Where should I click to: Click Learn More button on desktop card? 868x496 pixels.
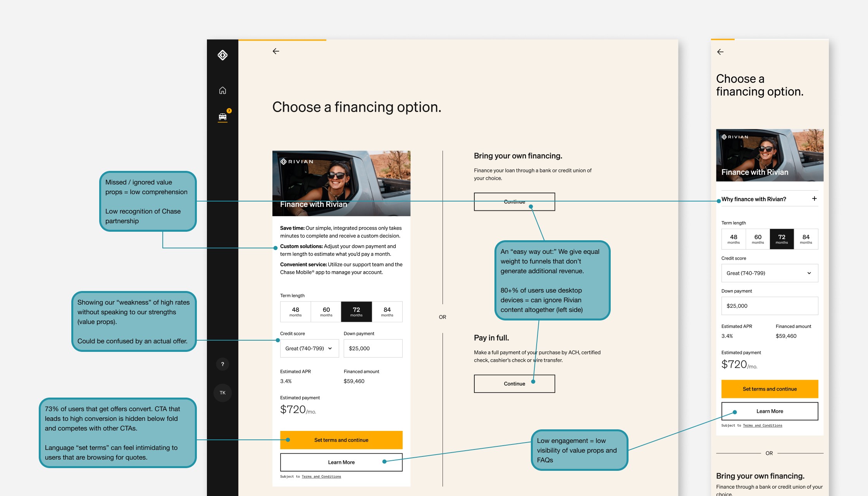[x=341, y=462]
